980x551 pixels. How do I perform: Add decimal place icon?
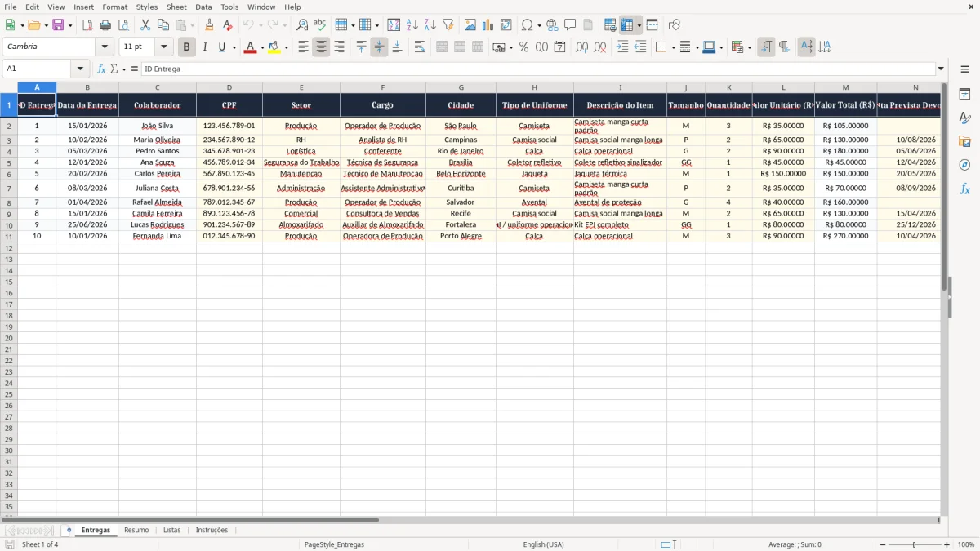pyautogui.click(x=581, y=47)
